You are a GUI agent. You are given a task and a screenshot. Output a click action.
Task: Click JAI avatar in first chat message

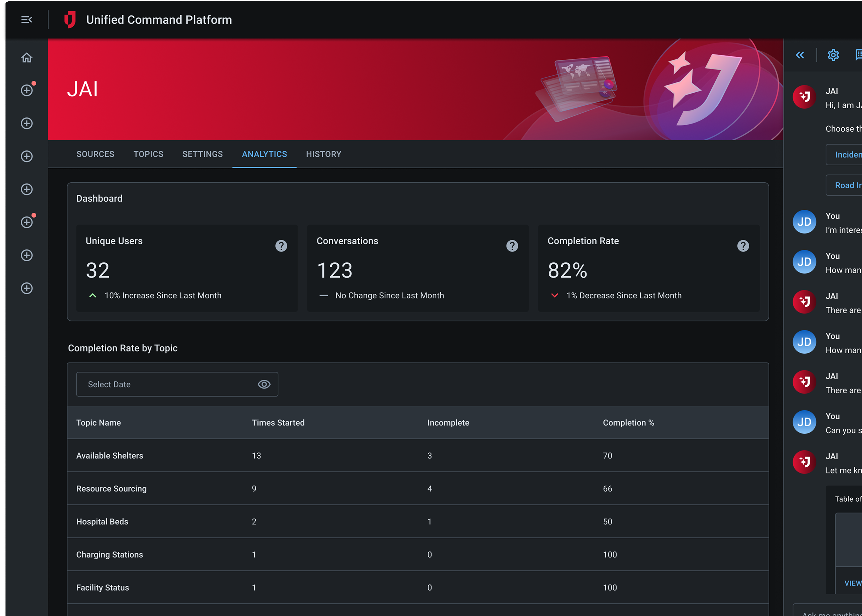tap(804, 97)
